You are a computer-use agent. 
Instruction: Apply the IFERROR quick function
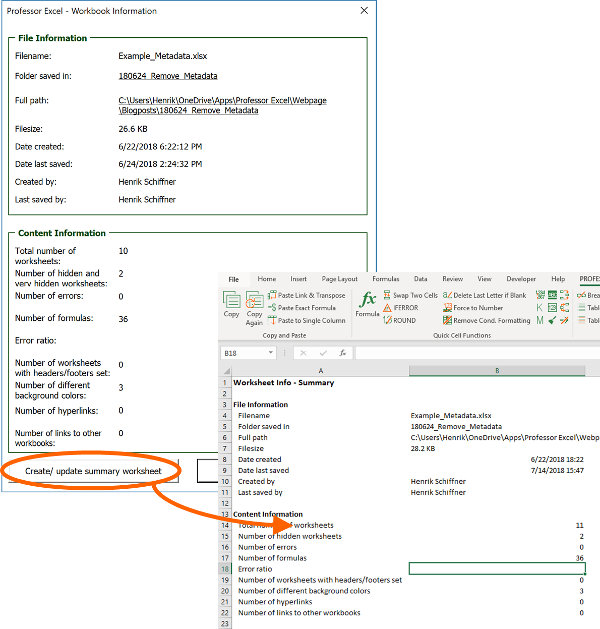point(401,308)
